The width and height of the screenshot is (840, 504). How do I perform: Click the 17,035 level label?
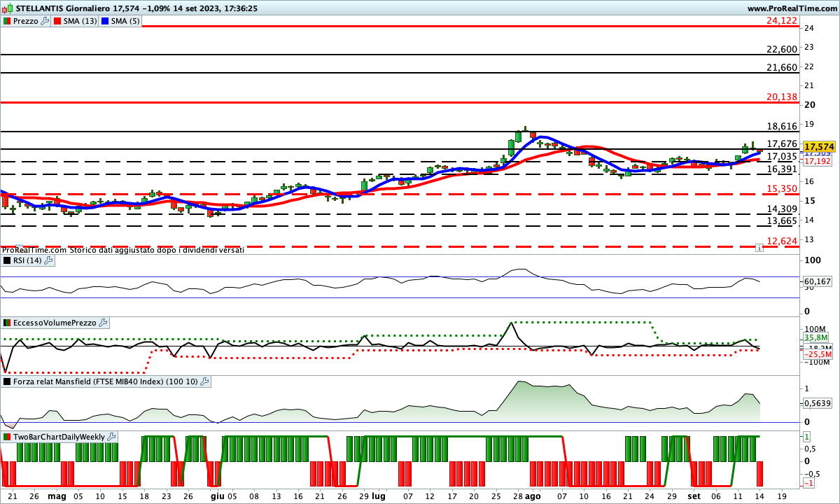click(782, 156)
